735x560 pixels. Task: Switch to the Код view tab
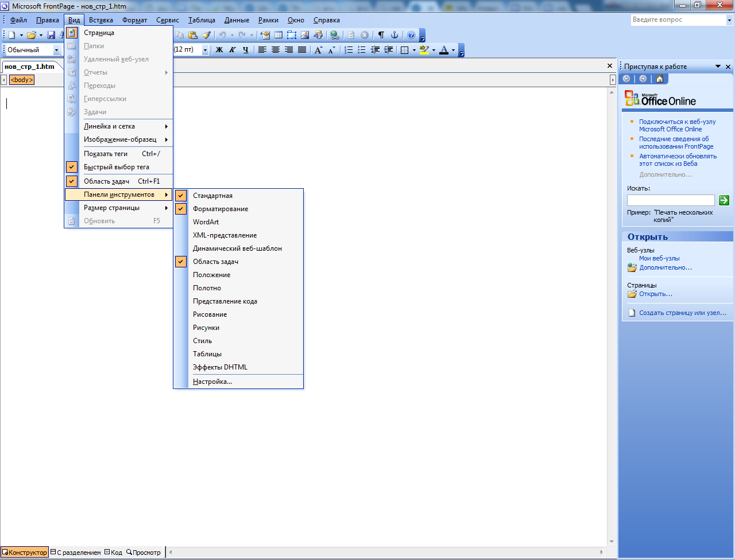tap(113, 553)
